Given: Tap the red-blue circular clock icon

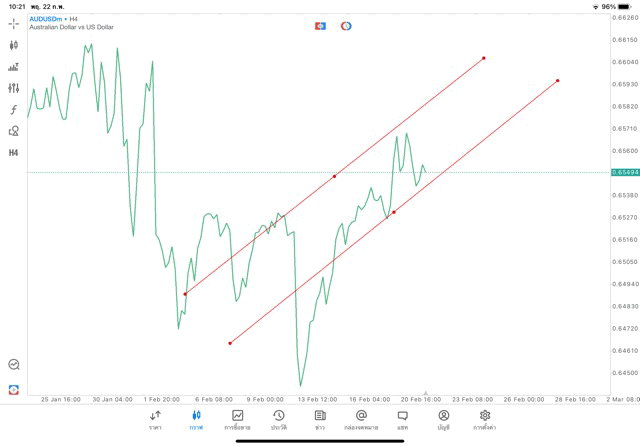Looking at the screenshot, I should [x=346, y=25].
